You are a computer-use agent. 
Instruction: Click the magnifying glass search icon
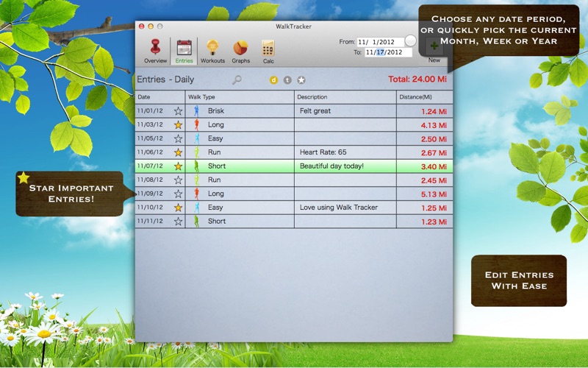(x=237, y=79)
